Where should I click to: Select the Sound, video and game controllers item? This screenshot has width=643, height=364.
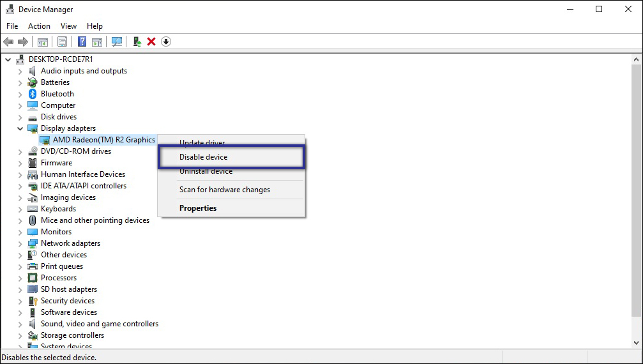point(100,324)
